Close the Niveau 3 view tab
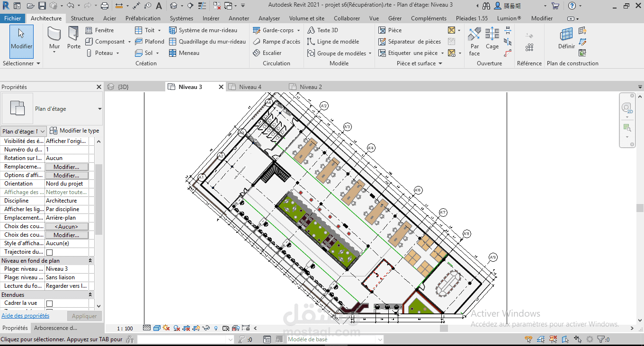 click(221, 87)
